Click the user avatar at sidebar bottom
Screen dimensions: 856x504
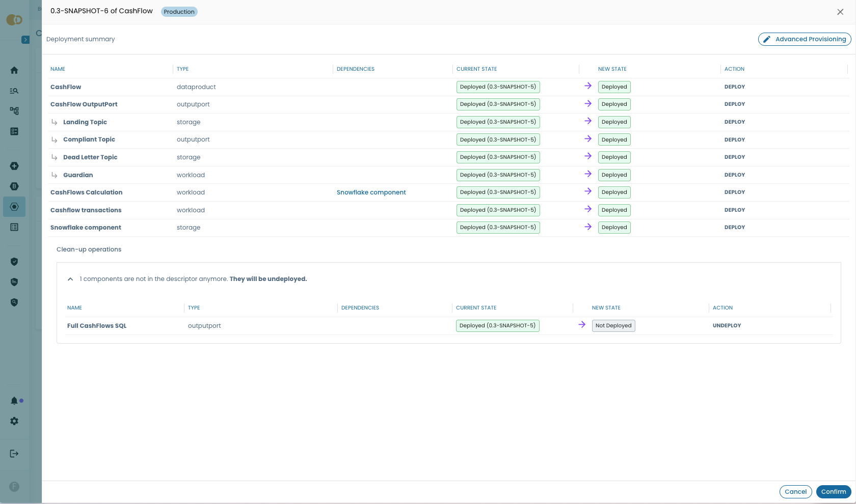click(14, 487)
